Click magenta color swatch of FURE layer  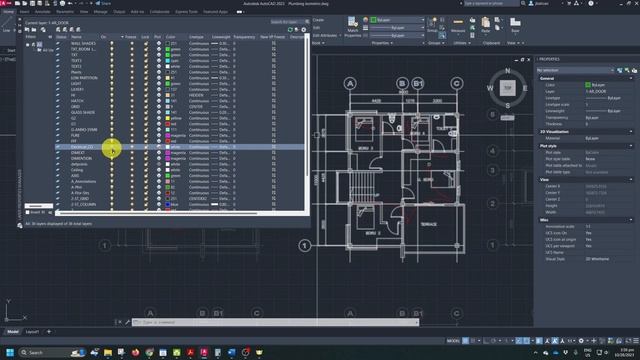click(167, 136)
